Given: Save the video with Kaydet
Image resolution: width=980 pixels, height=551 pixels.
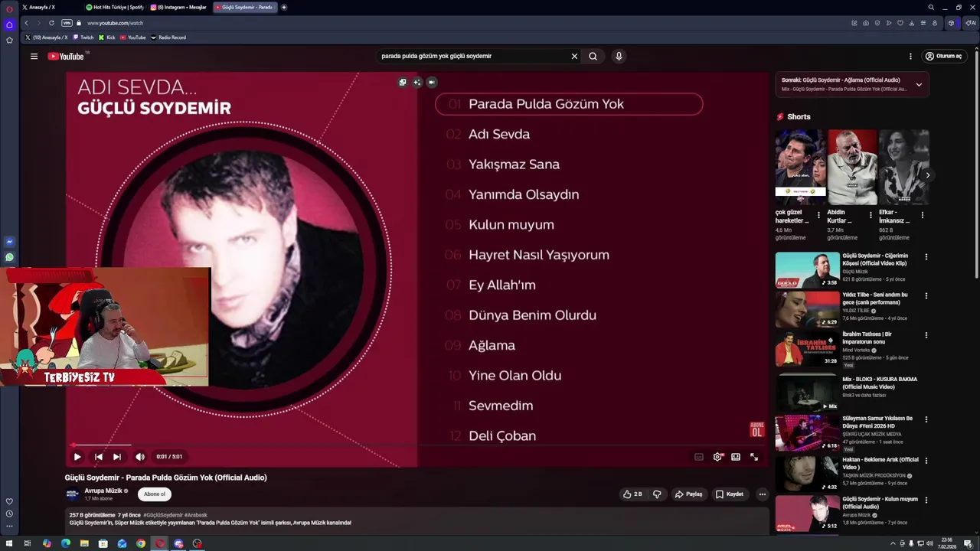Looking at the screenshot, I should (x=730, y=494).
